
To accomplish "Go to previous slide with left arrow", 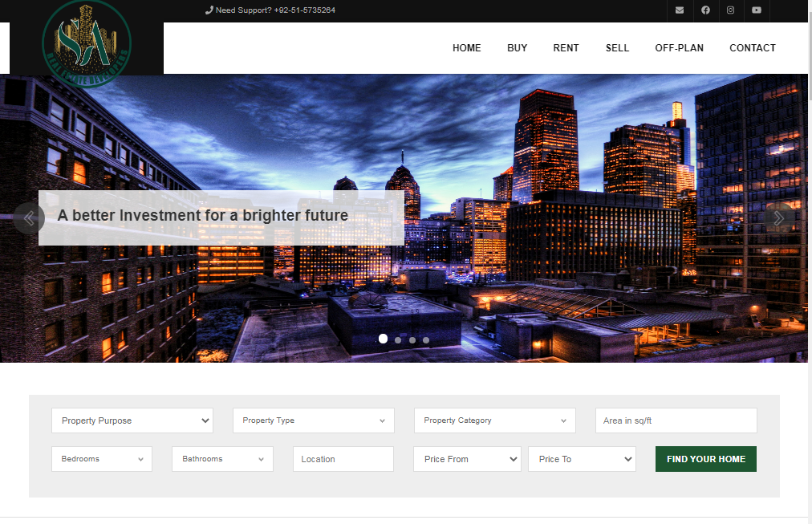I will pos(29,217).
